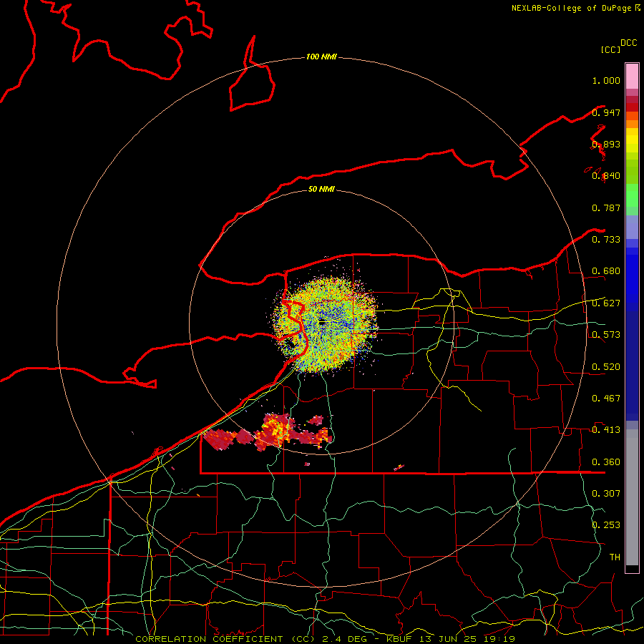Select the 0.413 scale value
The image size is (644, 644).
point(606,430)
